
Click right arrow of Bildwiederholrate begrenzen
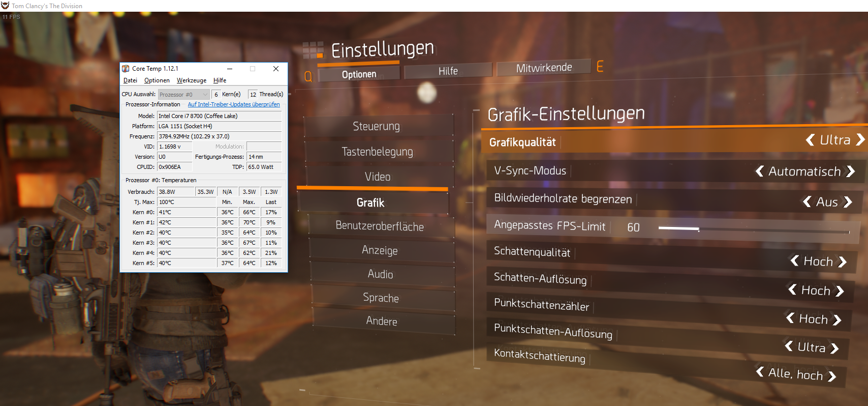[848, 202]
